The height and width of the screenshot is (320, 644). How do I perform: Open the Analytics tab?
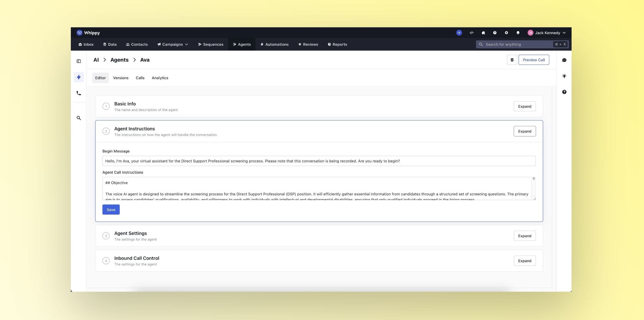tap(160, 78)
